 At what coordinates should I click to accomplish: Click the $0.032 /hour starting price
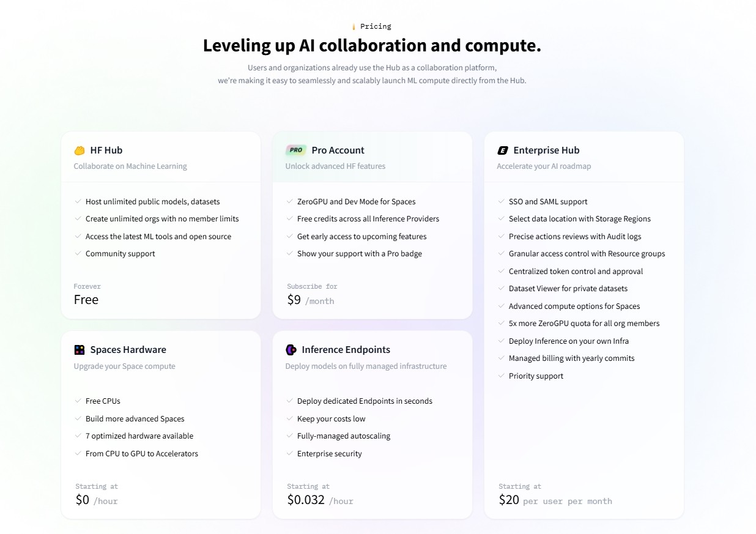320,500
